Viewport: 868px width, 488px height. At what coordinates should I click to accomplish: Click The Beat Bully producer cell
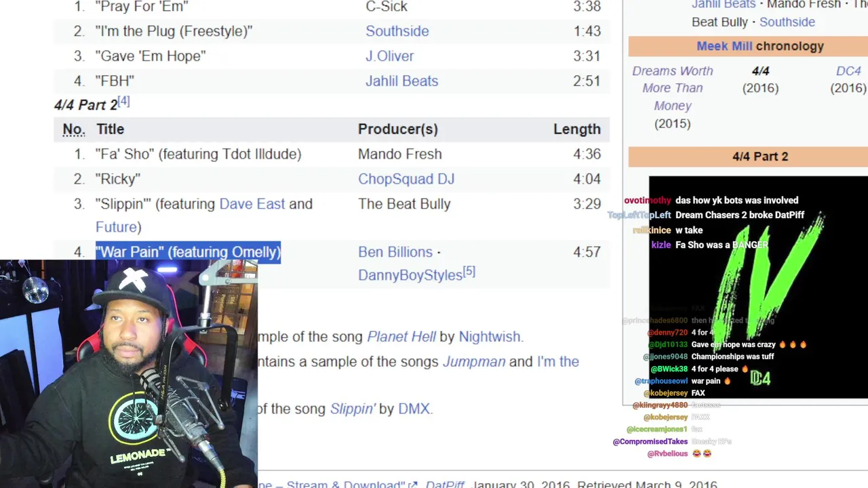pos(404,204)
